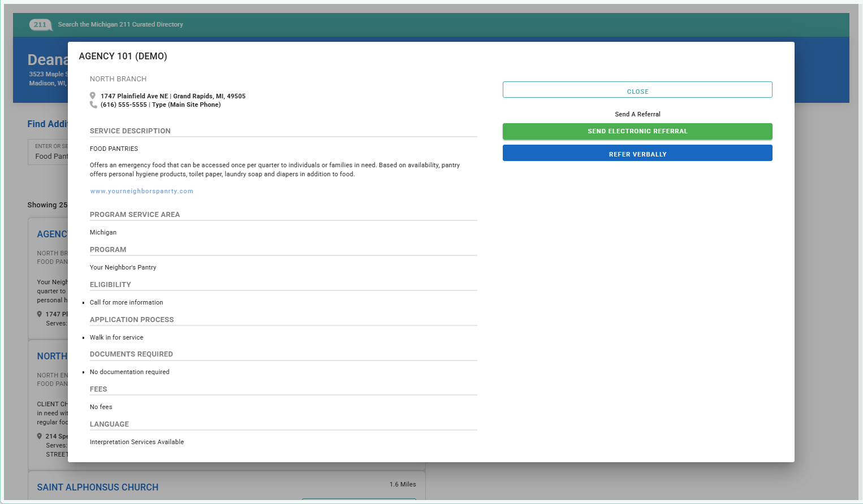Viewport: 863px width, 504px height.
Task: Click Search the Michigan 211 Curated Directory
Action: click(x=120, y=25)
